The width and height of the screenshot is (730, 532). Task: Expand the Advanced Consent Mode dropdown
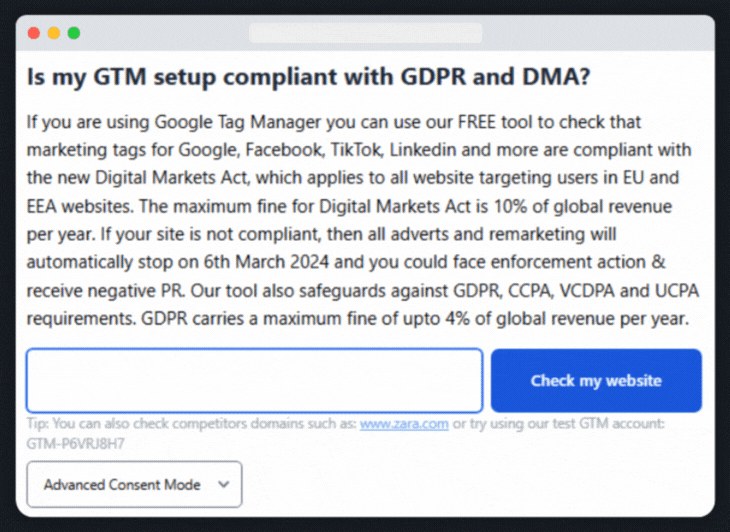[134, 485]
